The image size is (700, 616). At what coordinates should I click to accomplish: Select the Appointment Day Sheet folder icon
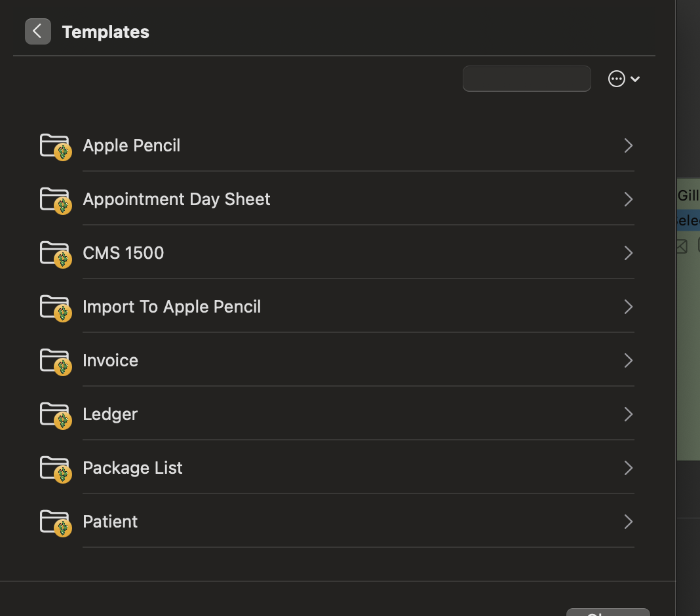click(x=56, y=201)
